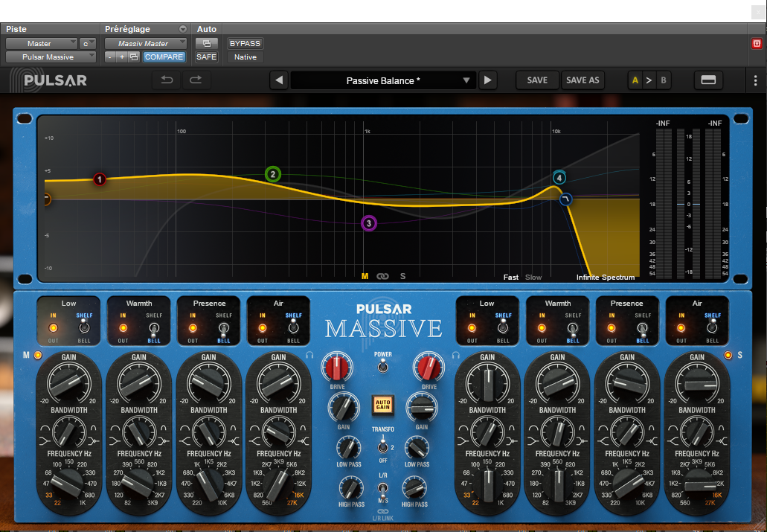The image size is (767, 532).
Task: Select Slow analyzer speed
Action: [x=533, y=278]
